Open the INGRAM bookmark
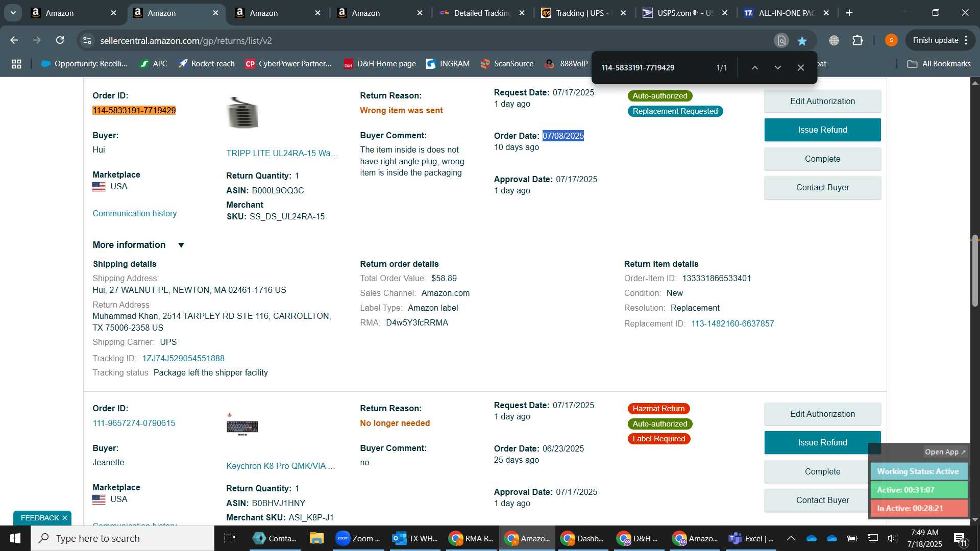The height and width of the screenshot is (551, 980). pyautogui.click(x=448, y=64)
